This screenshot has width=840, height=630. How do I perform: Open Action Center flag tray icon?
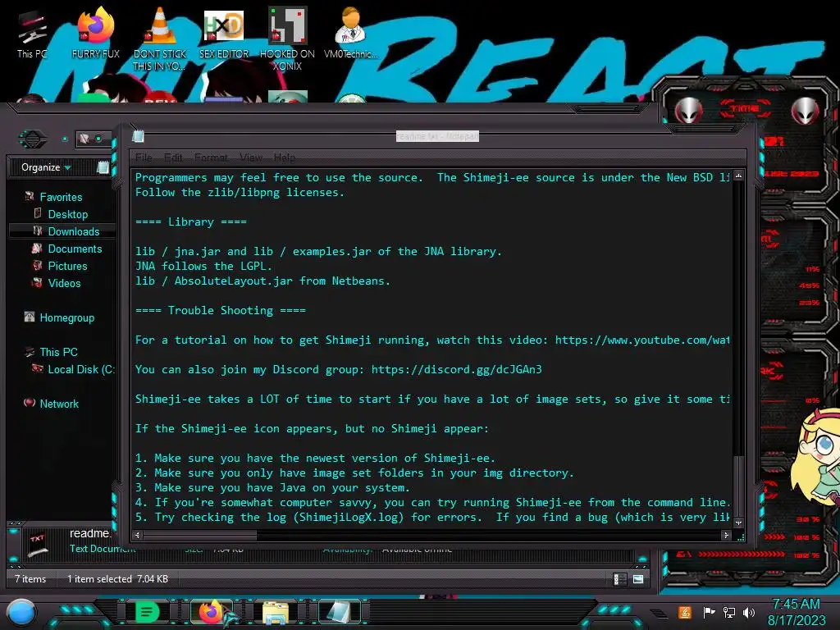(709, 612)
